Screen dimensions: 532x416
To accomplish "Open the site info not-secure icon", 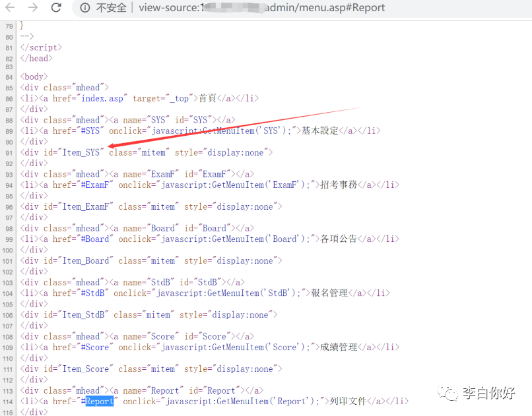I will (85, 7).
